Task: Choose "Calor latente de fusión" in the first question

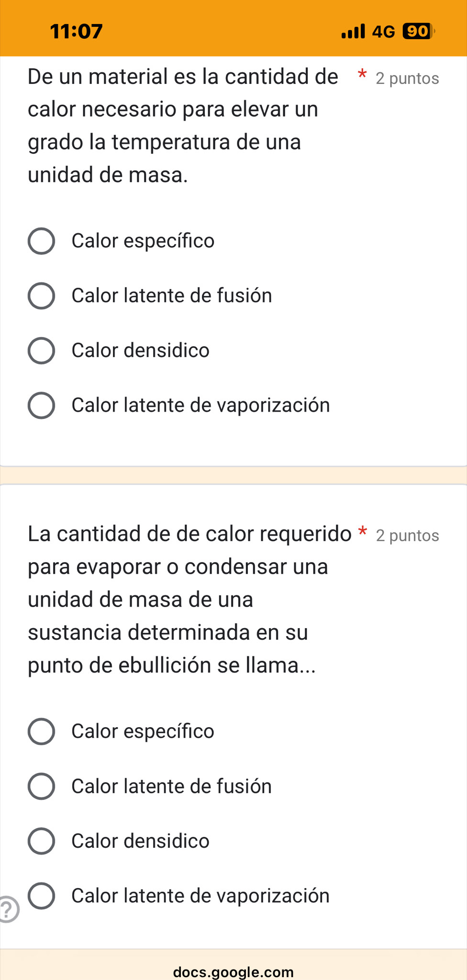Action: tap(41, 296)
